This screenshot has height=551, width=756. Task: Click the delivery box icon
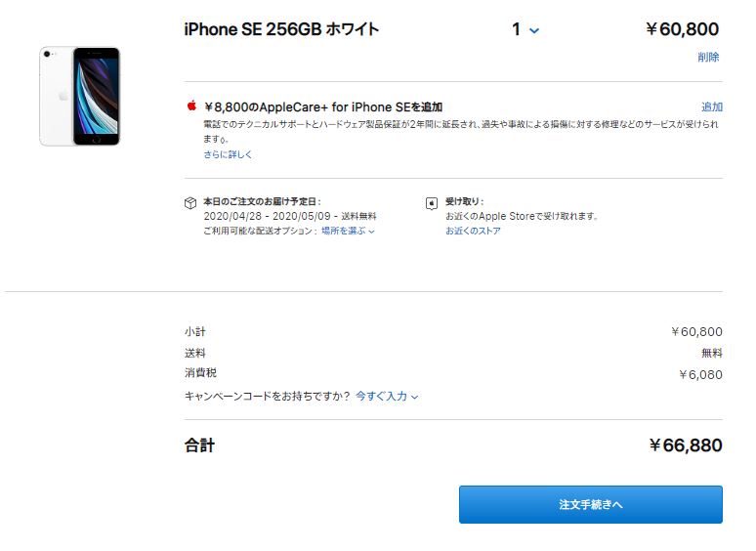pos(190,203)
